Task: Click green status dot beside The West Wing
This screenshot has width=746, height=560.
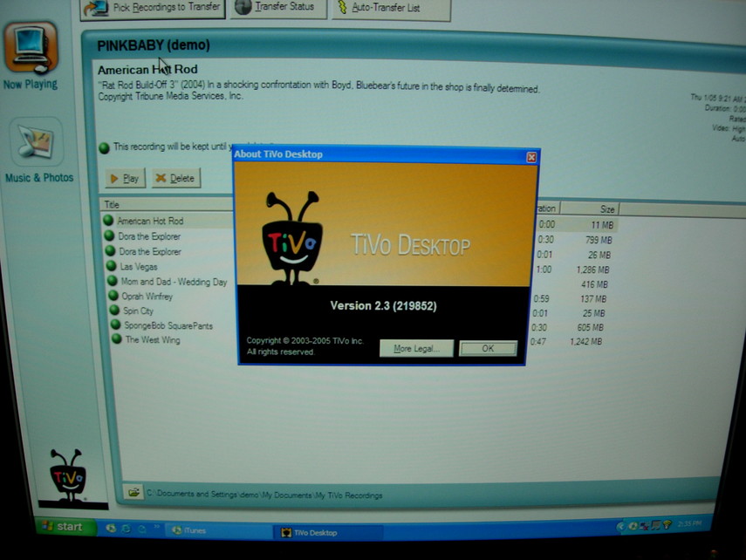Action: 117,338
